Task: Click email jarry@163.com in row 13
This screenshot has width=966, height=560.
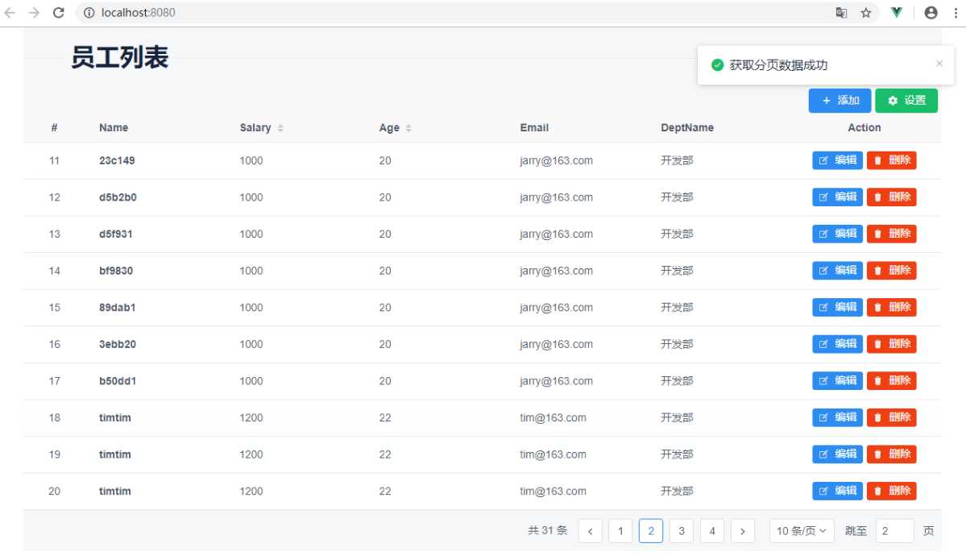Action: pos(556,234)
